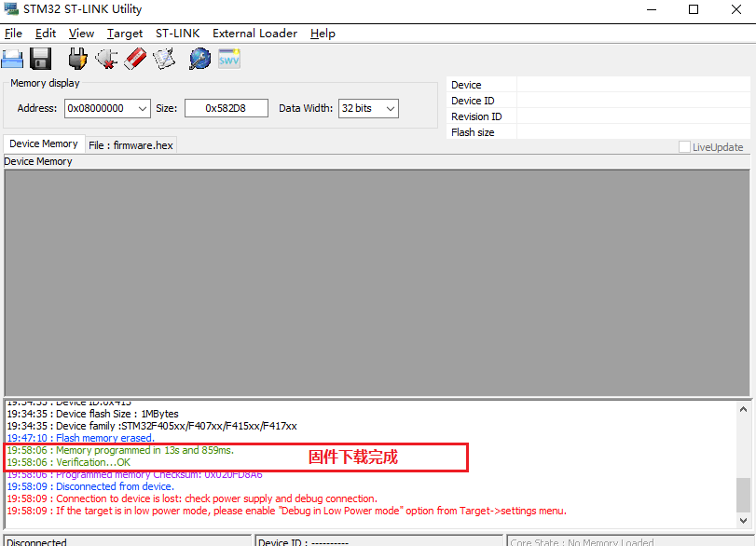Click log line 'Flash memory erased.'
This screenshot has height=546, width=756.
(x=80, y=438)
